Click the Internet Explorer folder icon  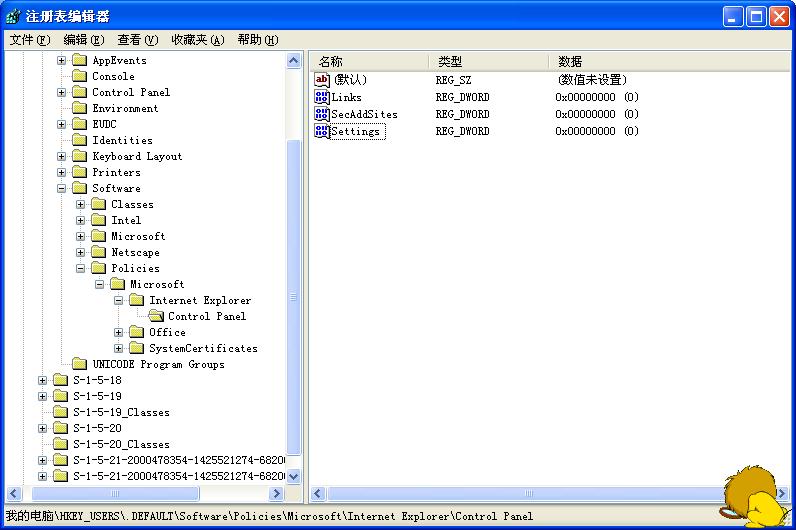(137, 301)
